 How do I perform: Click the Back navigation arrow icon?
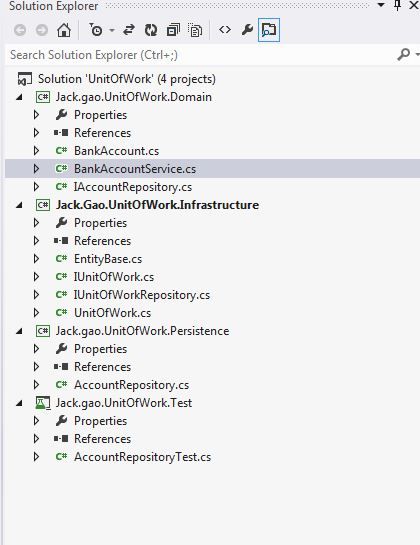20,30
